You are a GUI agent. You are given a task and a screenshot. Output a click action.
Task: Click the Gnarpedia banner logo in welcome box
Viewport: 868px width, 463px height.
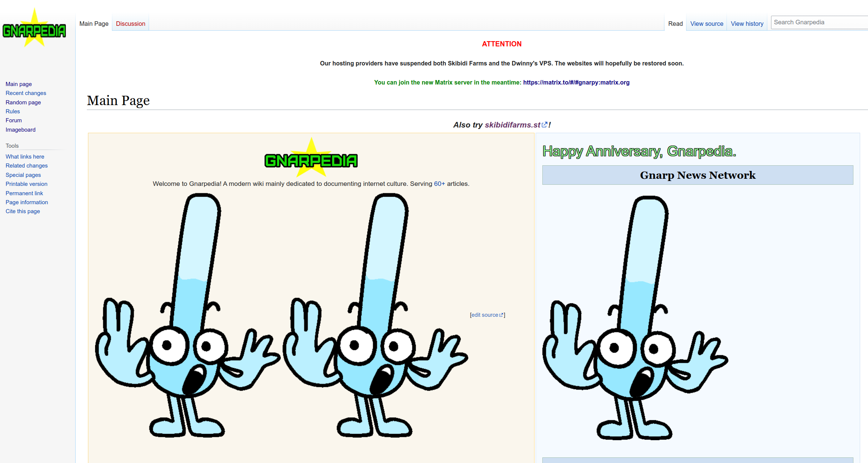click(311, 157)
